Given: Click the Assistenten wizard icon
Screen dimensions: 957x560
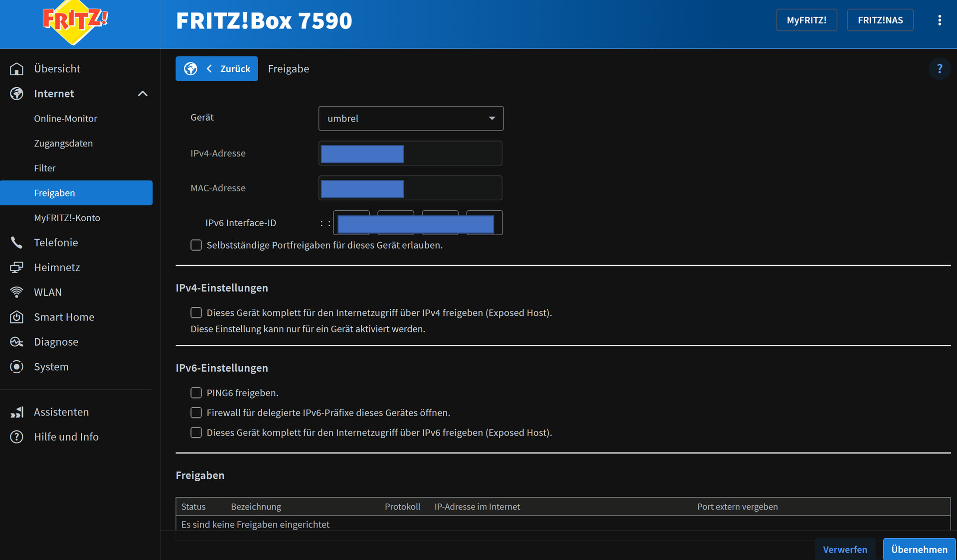Looking at the screenshot, I should (x=16, y=413).
